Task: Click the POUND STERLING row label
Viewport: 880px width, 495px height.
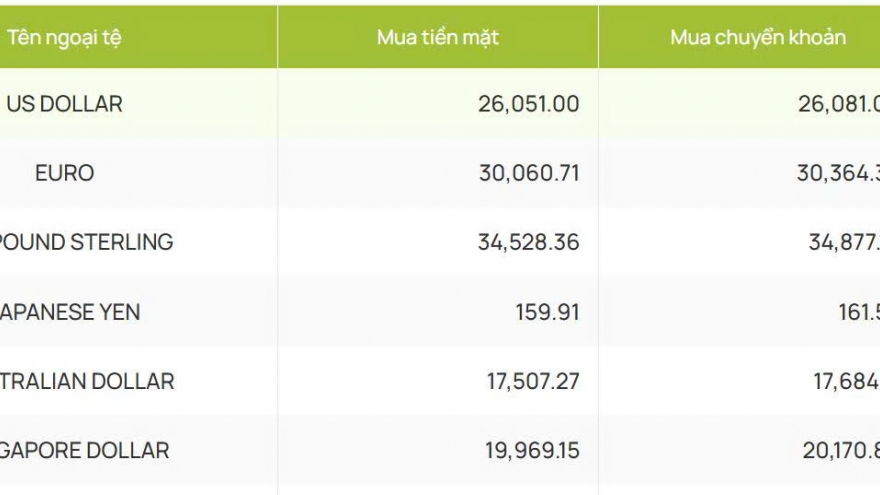Action: [x=87, y=242]
